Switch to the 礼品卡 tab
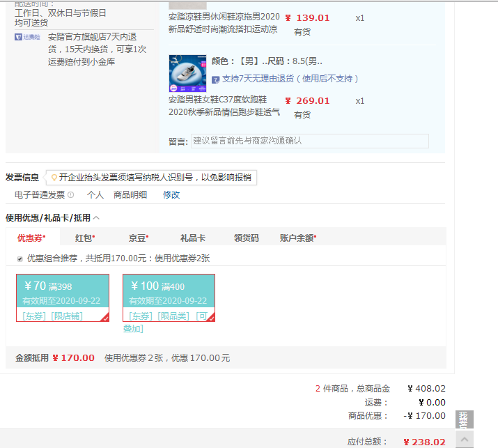The width and height of the screenshot is (498, 448). pyautogui.click(x=193, y=238)
